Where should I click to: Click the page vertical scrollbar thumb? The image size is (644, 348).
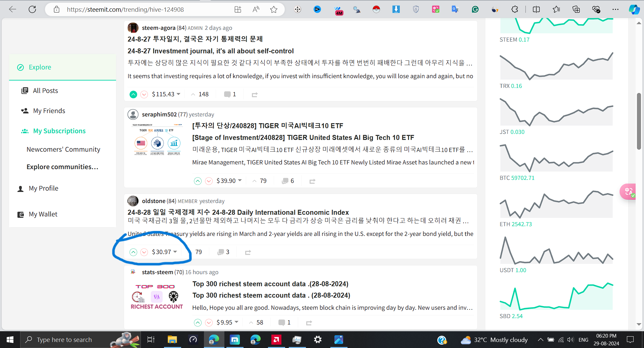639,121
